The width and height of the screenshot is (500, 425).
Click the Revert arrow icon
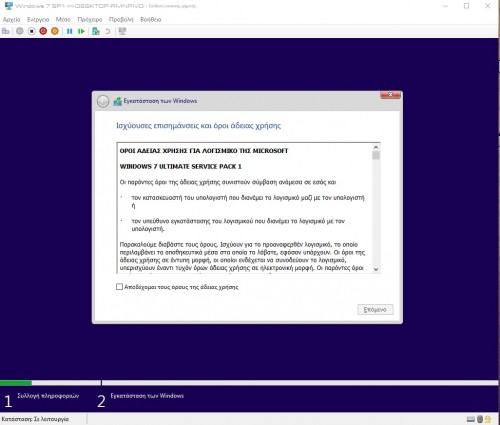pos(107,31)
